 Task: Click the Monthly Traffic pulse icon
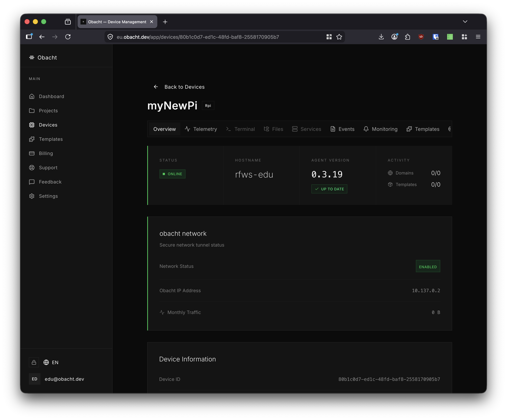(x=162, y=312)
